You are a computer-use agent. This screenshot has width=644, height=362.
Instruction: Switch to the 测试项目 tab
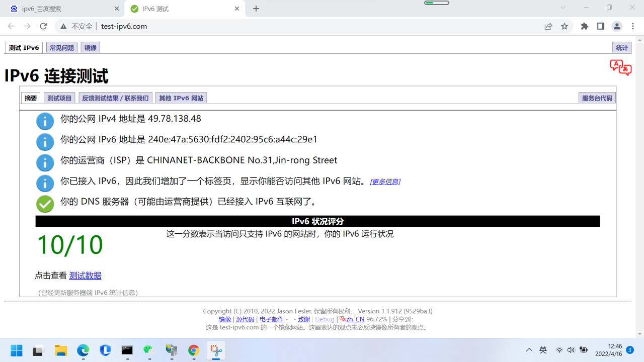click(x=59, y=98)
